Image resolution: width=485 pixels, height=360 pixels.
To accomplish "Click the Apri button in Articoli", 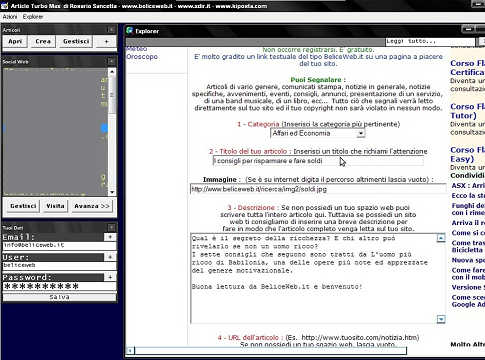I will pyautogui.click(x=15, y=41).
